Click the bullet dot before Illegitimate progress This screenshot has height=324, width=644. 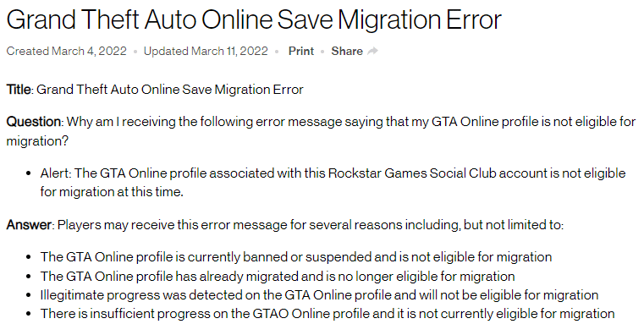28,295
